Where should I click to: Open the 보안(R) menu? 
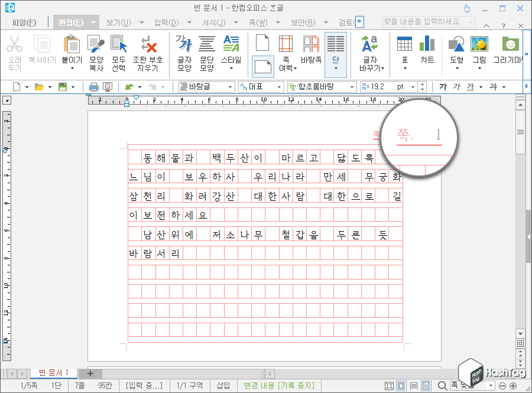click(x=303, y=22)
